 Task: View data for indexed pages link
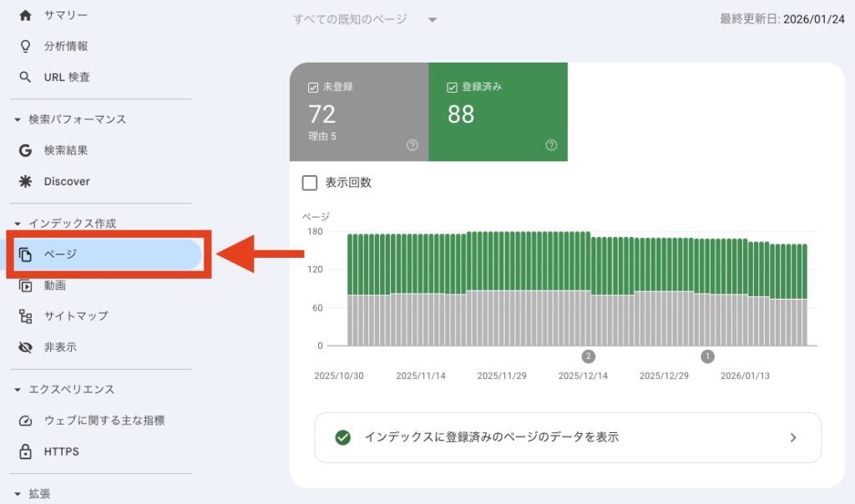click(x=568, y=438)
